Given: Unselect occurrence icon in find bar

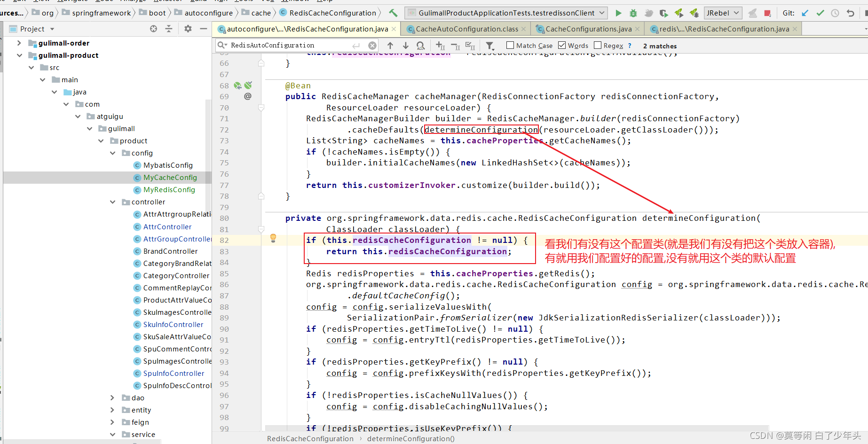Looking at the screenshot, I should click(x=455, y=46).
